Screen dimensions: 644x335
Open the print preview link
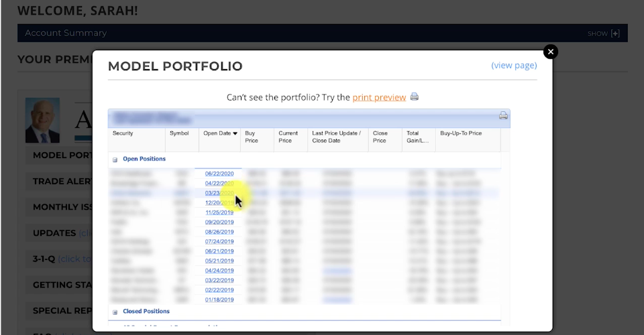[379, 98]
